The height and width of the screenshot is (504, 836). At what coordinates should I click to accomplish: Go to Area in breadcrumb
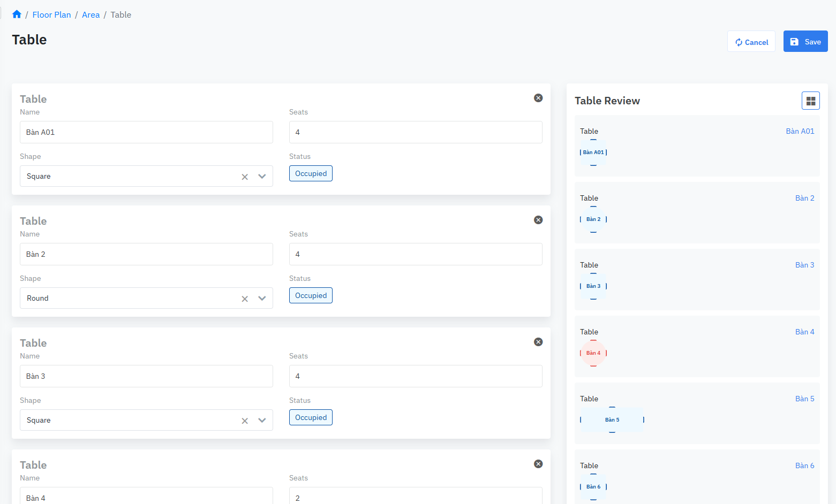click(91, 14)
